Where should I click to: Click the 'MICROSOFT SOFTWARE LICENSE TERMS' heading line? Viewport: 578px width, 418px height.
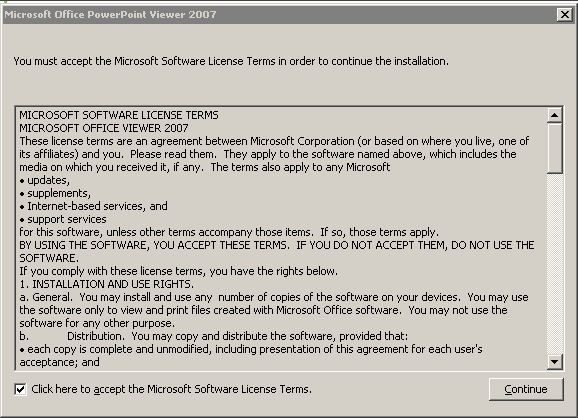tap(119, 115)
